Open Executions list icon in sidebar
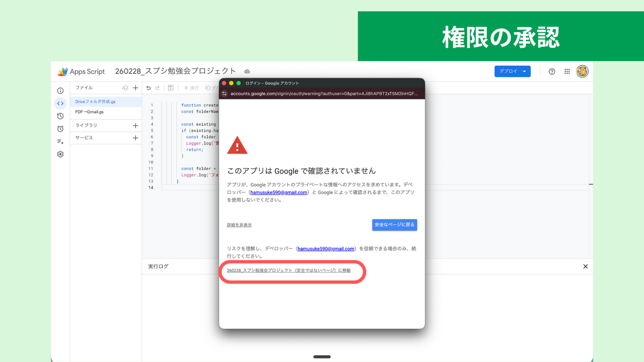The height and width of the screenshot is (362, 644). pos(60,141)
